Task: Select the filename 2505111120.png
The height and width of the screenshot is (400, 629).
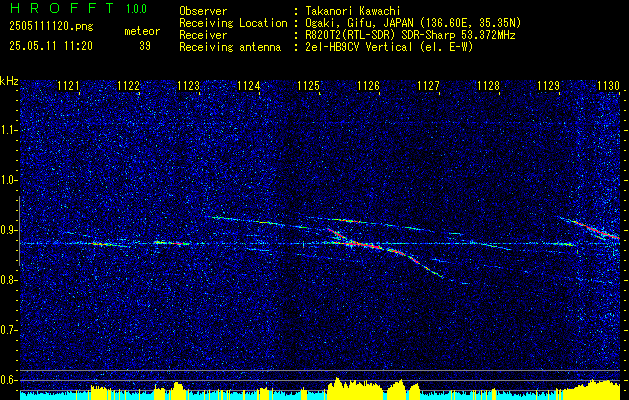Action: coord(51,27)
